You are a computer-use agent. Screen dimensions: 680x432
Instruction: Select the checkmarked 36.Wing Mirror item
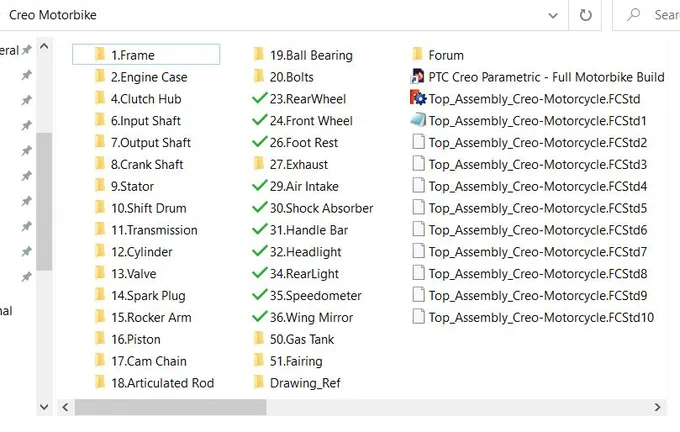coord(303,317)
